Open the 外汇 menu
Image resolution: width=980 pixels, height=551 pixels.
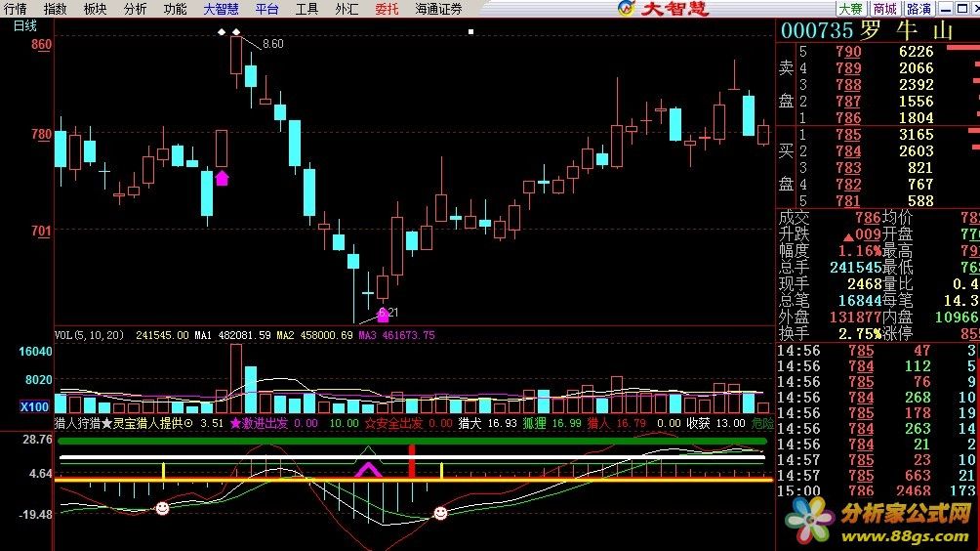347,9
